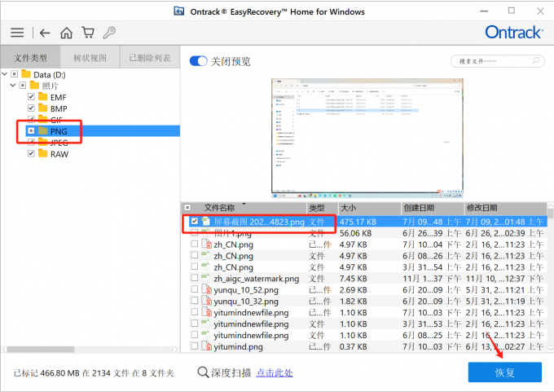
Task: Click the deep scan magnifier icon
Action: click(203, 372)
